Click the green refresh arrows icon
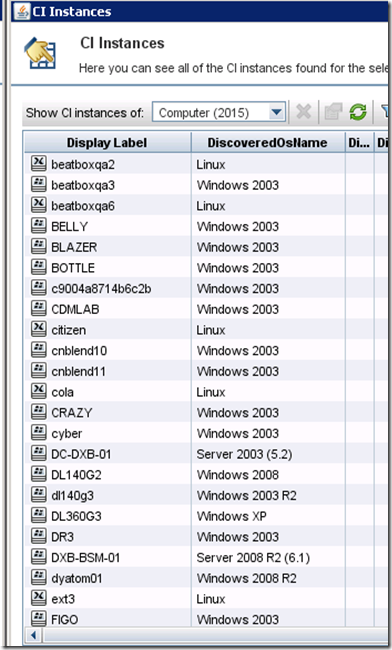 [358, 112]
